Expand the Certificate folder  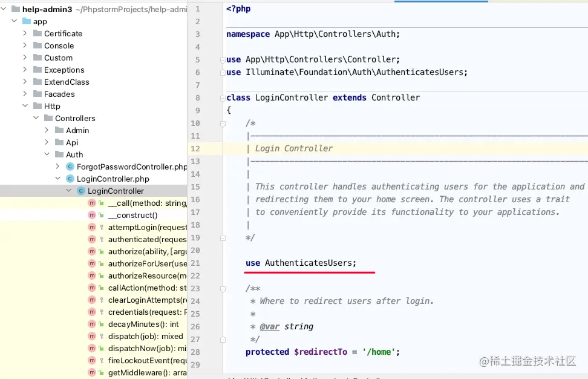pyautogui.click(x=25, y=33)
